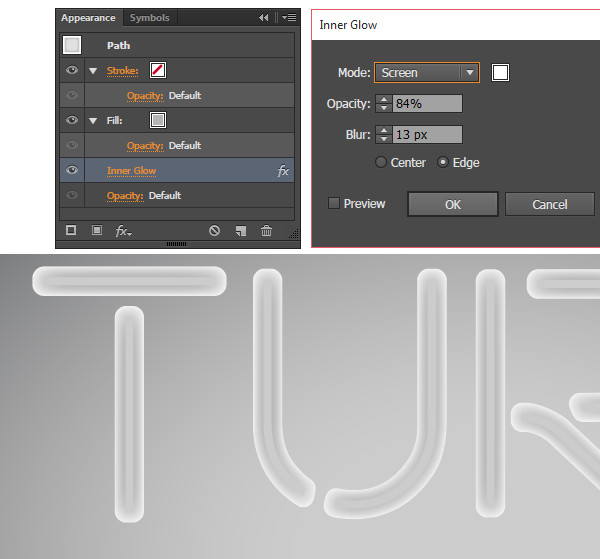This screenshot has height=559, width=600.
Task: Click the Opacity stepper arrows in Inner Glow
Action: (x=384, y=103)
